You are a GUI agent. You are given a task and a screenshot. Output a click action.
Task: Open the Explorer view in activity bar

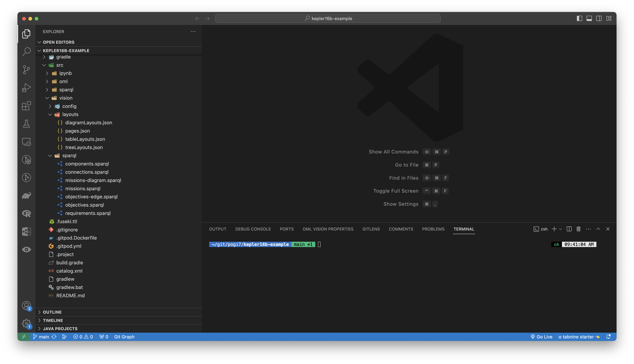26,34
